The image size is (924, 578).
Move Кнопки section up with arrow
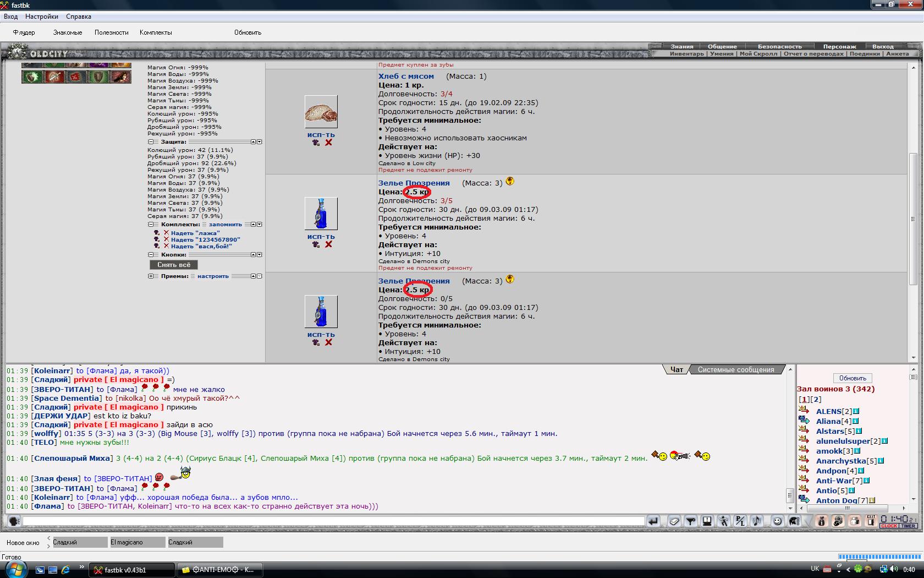click(254, 255)
